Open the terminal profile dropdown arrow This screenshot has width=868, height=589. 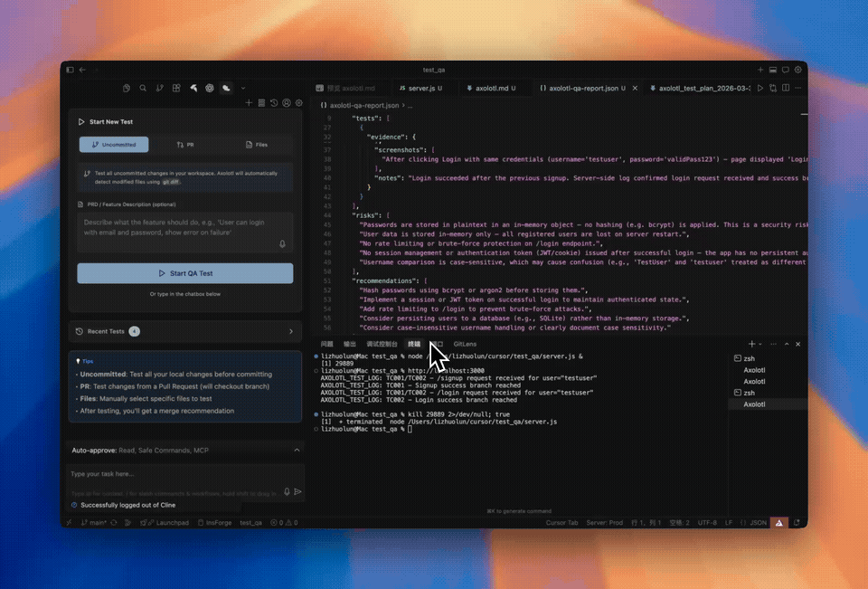pyautogui.click(x=759, y=344)
